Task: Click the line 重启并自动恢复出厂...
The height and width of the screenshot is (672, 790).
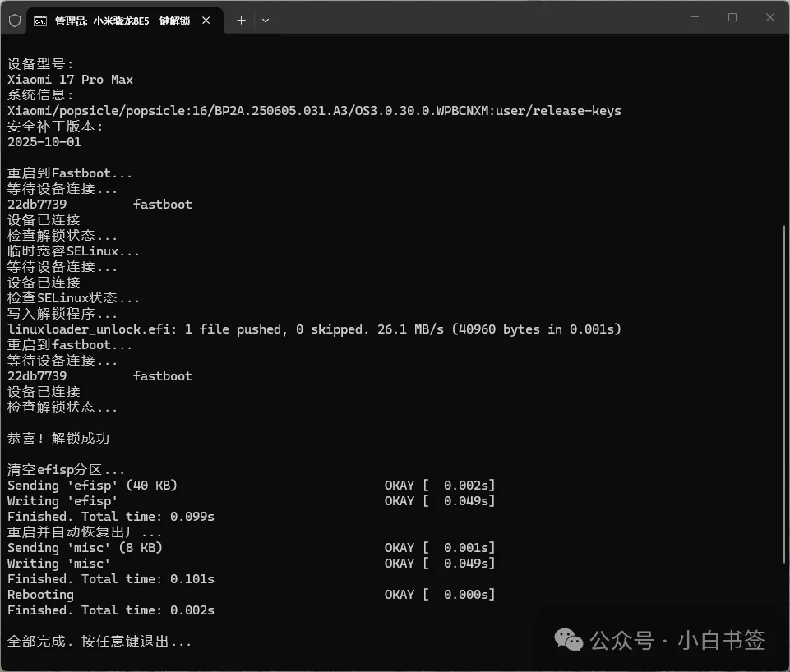Action: point(85,532)
